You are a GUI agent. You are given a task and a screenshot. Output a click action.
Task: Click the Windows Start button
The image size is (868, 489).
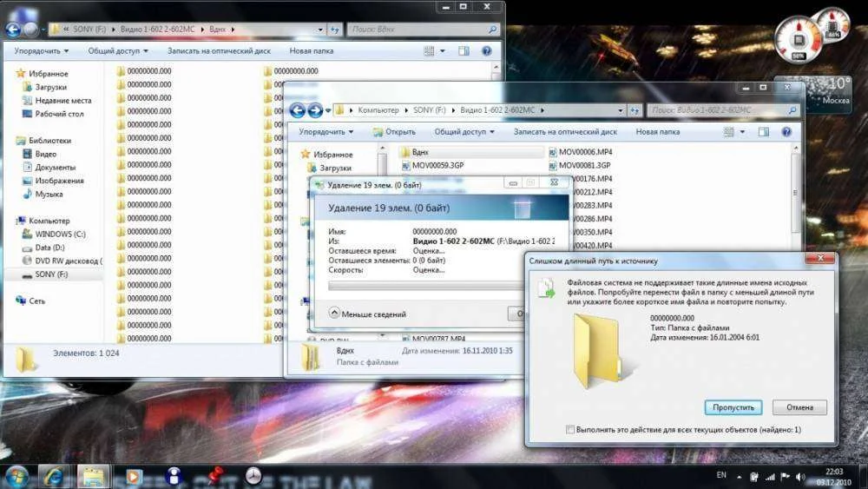click(x=16, y=475)
